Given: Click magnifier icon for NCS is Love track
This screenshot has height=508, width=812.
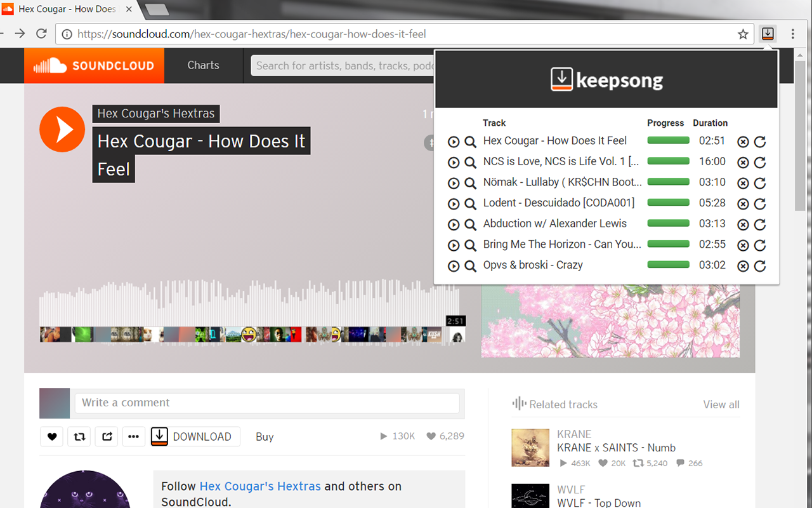Looking at the screenshot, I should (470, 163).
